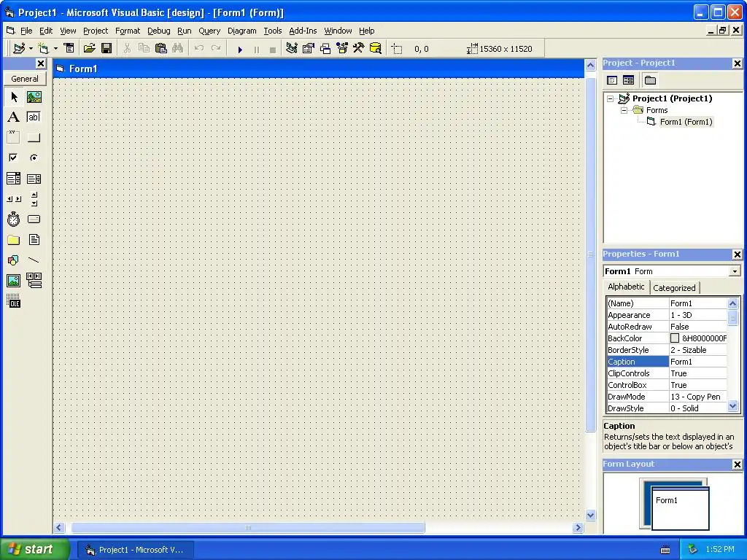The image size is (747, 560).
Task: Select the Label control tool
Action: pos(14,117)
